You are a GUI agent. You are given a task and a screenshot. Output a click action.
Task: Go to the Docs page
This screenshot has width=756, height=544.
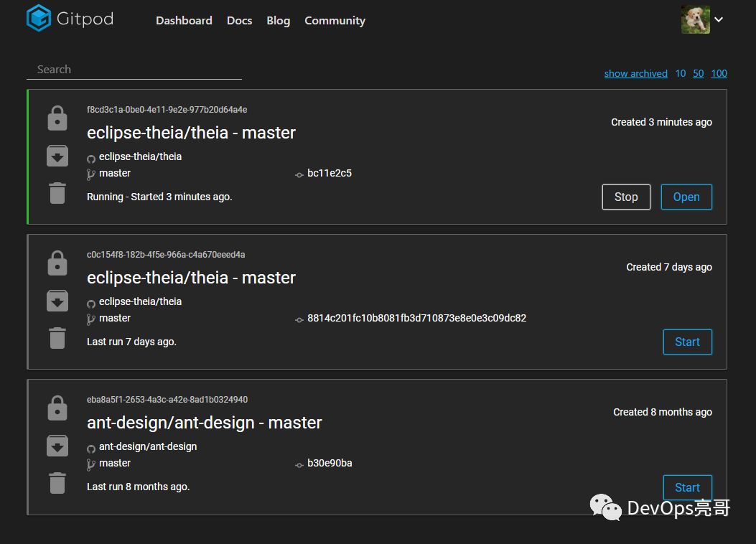coord(239,21)
